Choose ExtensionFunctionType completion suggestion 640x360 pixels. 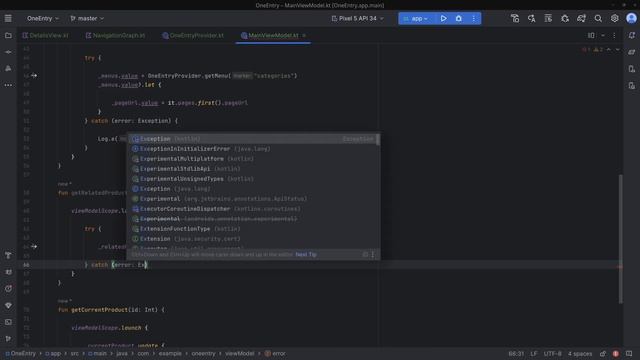(x=253, y=229)
